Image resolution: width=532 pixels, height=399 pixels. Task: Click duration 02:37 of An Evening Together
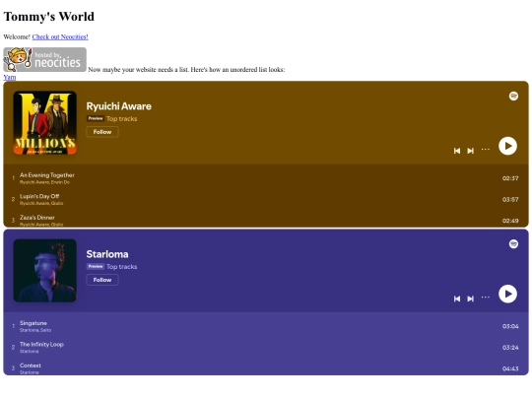click(510, 178)
